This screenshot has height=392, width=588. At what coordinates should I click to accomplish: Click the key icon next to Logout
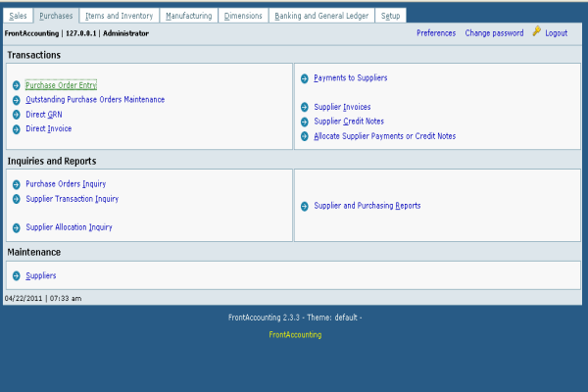pyautogui.click(x=537, y=31)
